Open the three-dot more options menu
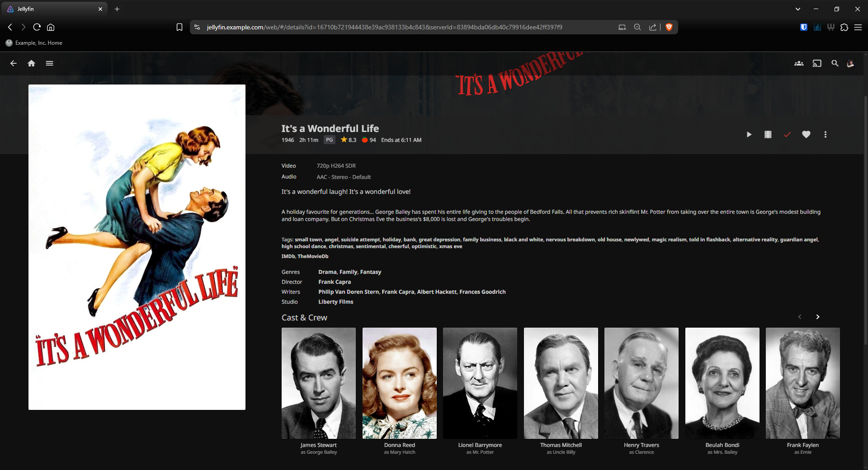Image resolution: width=868 pixels, height=470 pixels. 825,135
